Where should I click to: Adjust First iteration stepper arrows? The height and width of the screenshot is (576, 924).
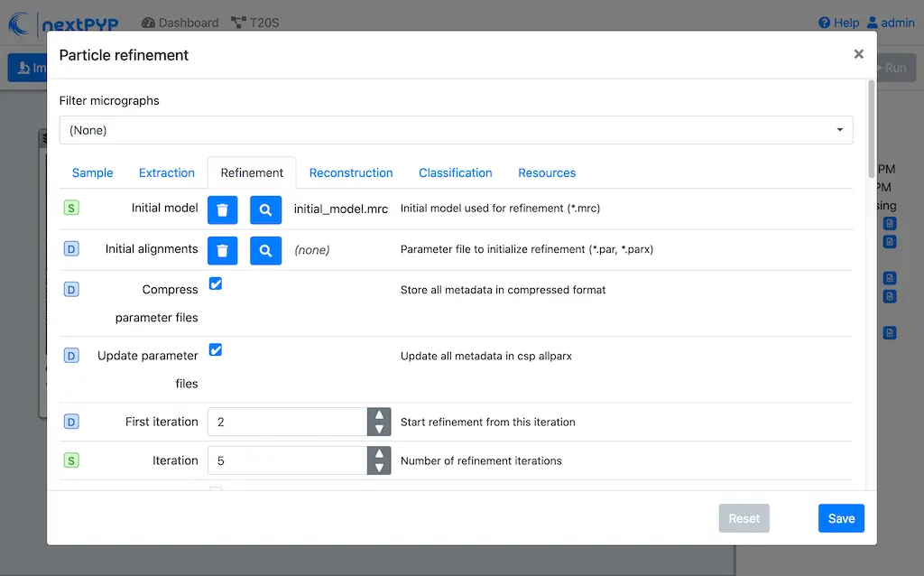[x=379, y=422]
